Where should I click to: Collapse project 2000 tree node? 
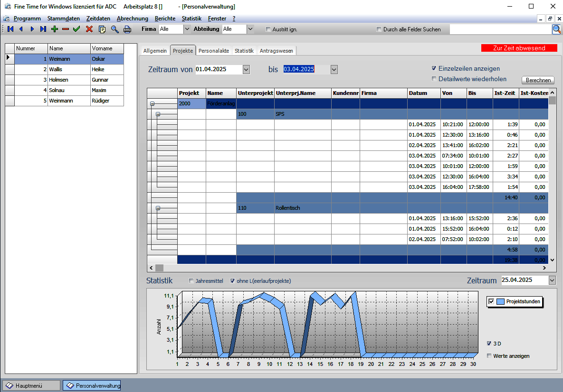[x=152, y=103]
